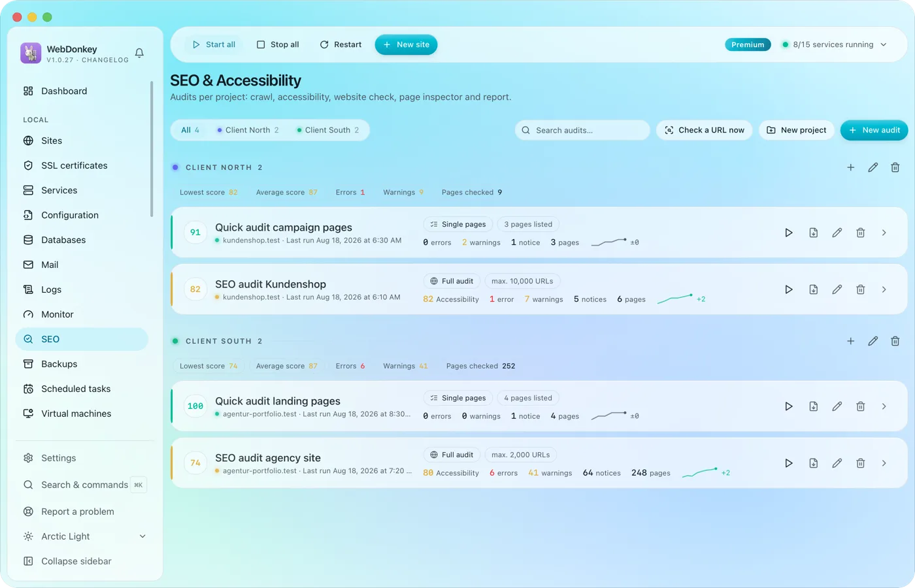
Task: Run the SEO audit Kundenshop
Action: [x=789, y=289]
